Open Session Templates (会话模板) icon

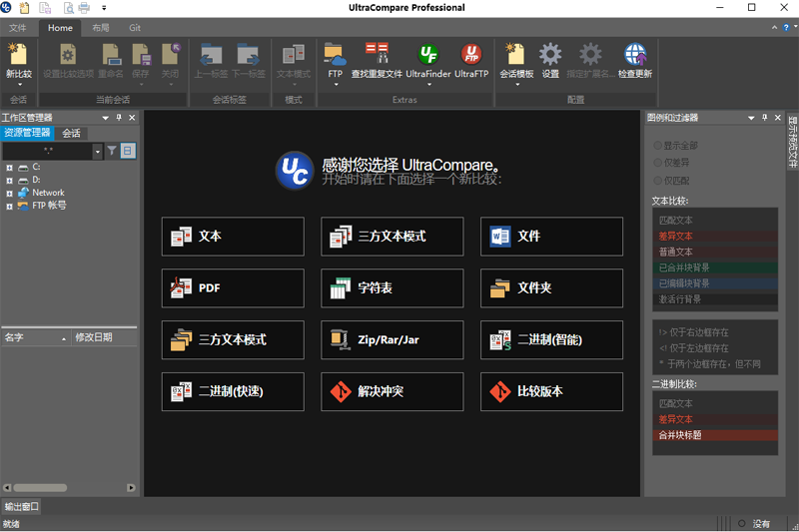pos(515,54)
